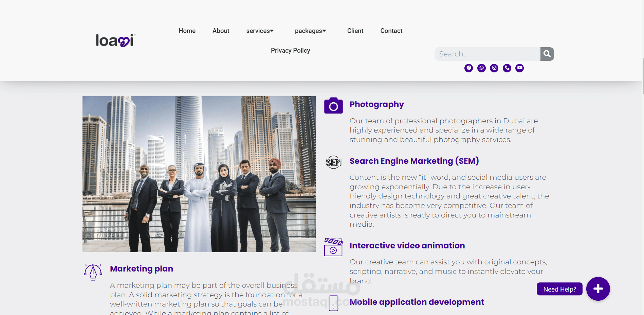Viewport: 644px width, 315px height.
Task: Click the mobile phone service icon
Action: tap(333, 303)
